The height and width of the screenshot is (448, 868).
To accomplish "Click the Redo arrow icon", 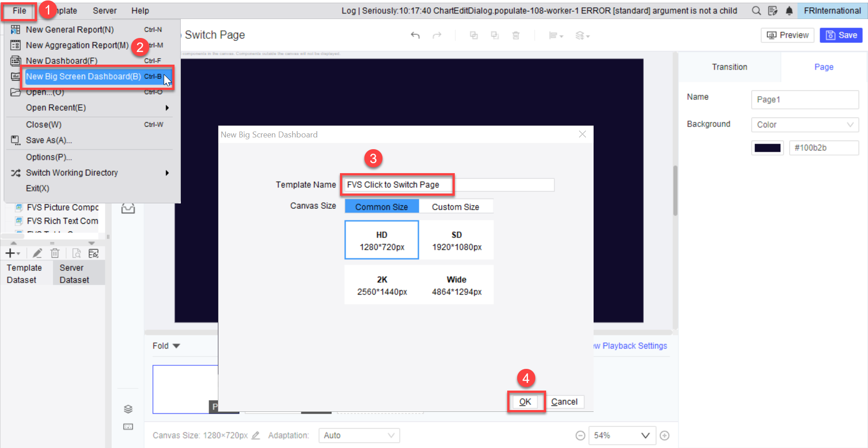I will coord(437,35).
